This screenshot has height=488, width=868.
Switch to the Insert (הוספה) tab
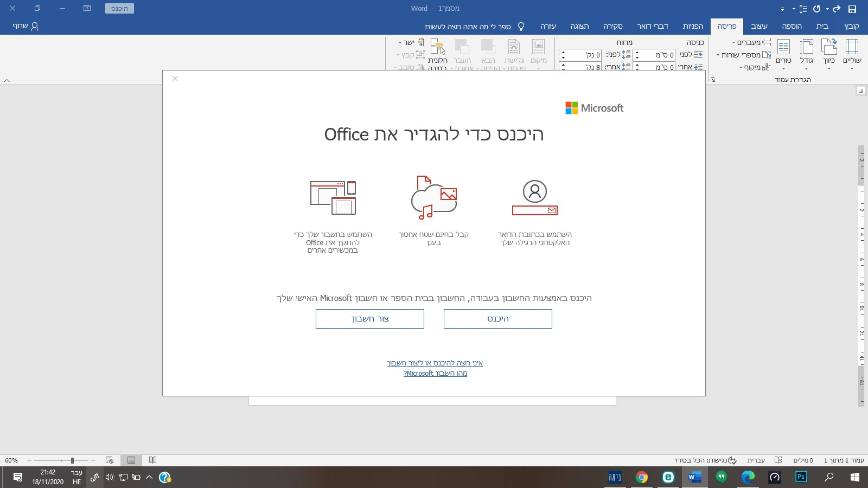click(792, 26)
